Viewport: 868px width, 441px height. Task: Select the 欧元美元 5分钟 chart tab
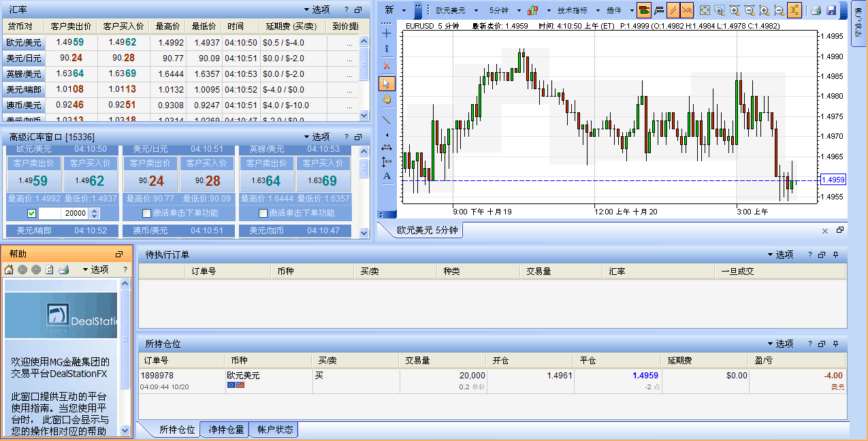(428, 230)
